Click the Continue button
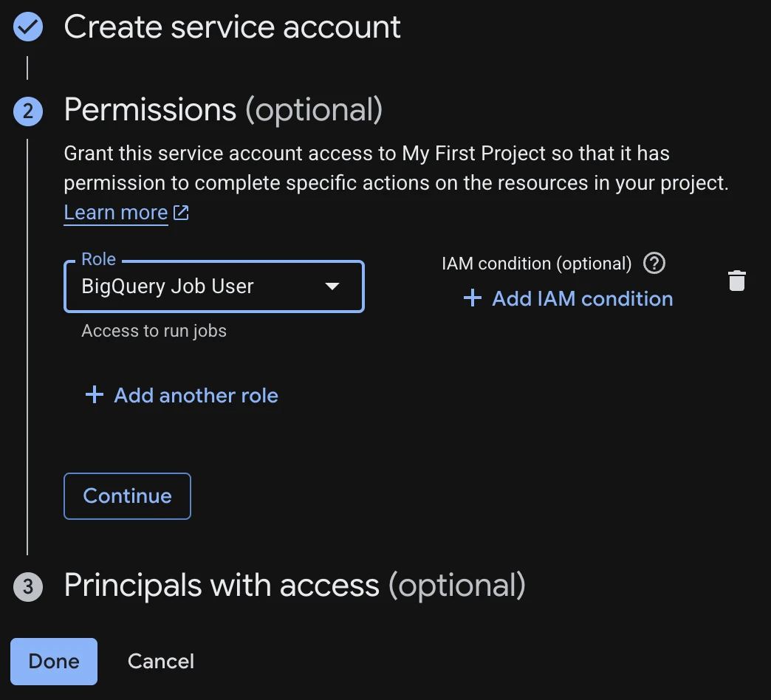 coord(127,496)
